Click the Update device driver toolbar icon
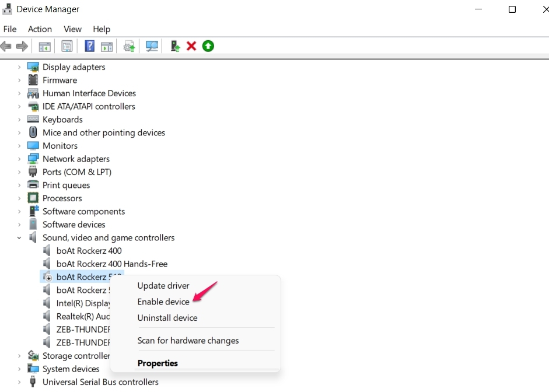This screenshot has height=392, width=549. pyautogui.click(x=129, y=46)
